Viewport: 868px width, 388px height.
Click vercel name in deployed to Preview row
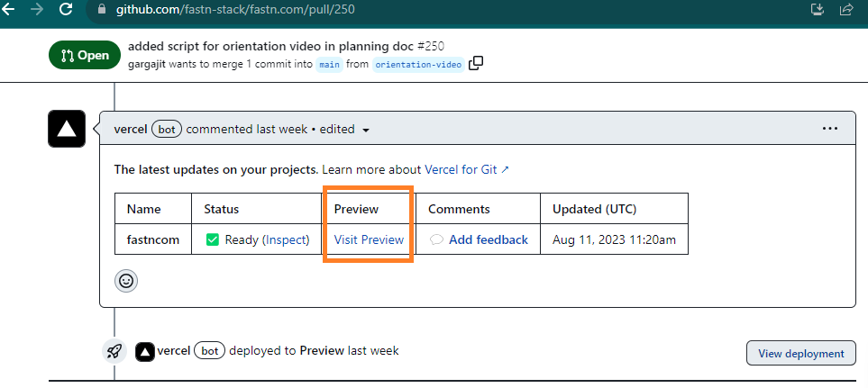click(174, 351)
